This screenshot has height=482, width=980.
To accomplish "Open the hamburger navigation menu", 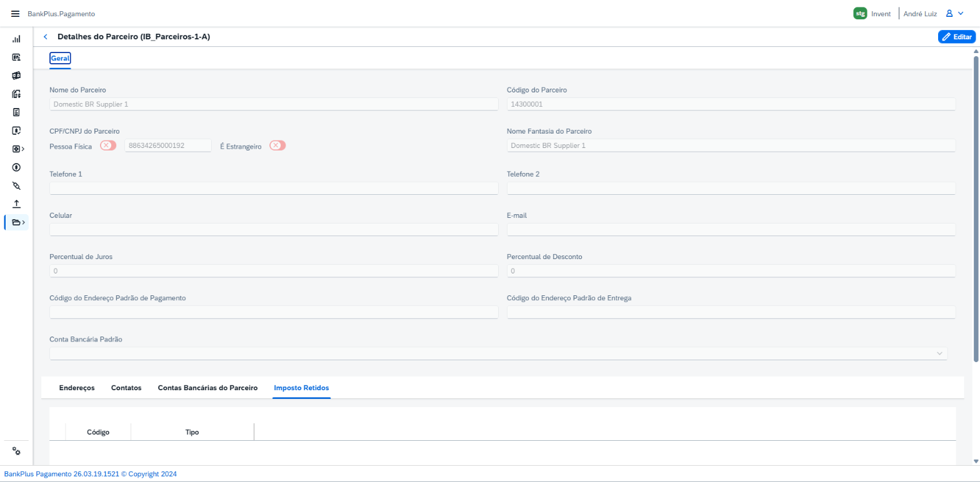I will (16, 14).
